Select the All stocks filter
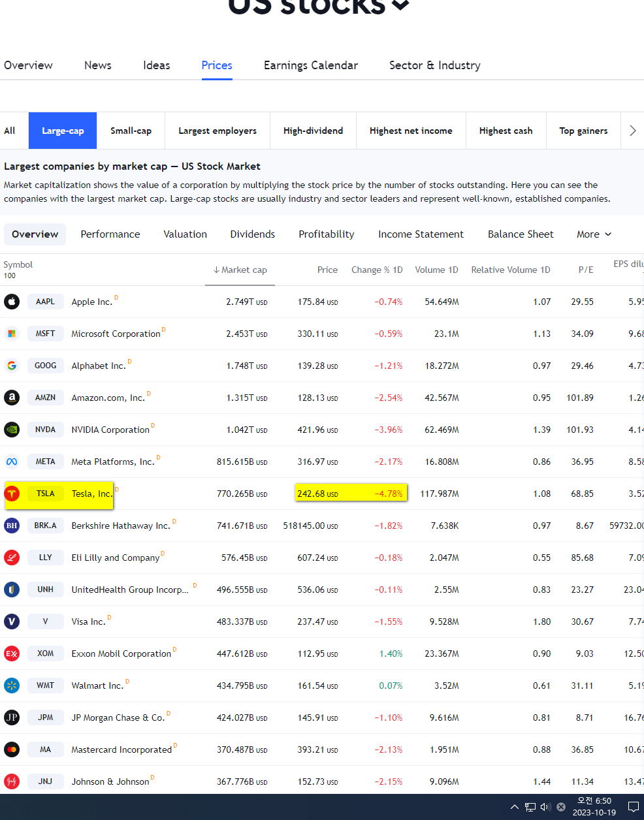 click(x=10, y=131)
